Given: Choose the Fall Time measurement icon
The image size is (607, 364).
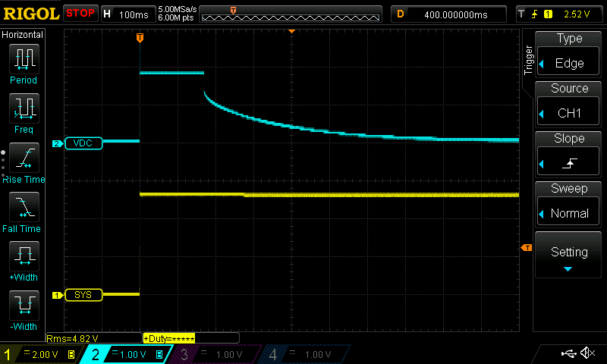Looking at the screenshot, I should pyautogui.click(x=24, y=208).
